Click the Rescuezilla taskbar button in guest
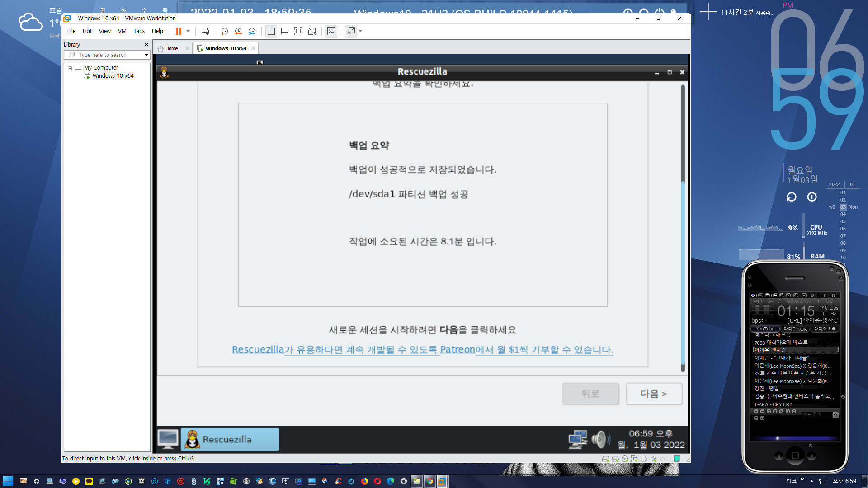 tap(230, 439)
